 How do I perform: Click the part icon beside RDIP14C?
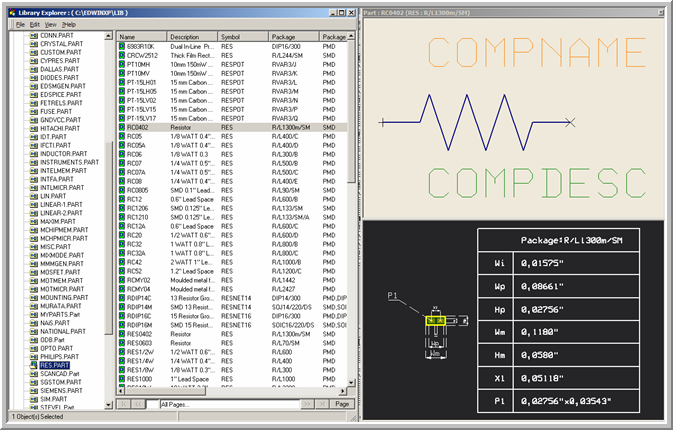coord(122,298)
